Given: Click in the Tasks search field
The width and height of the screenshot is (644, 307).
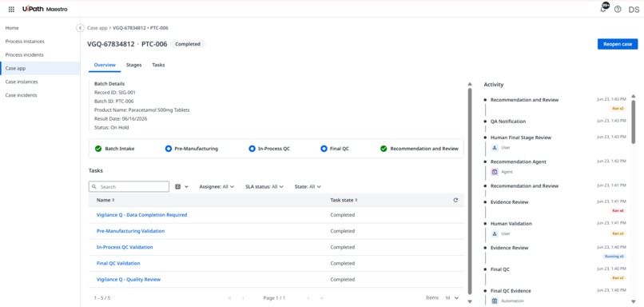Looking at the screenshot, I should (x=129, y=186).
